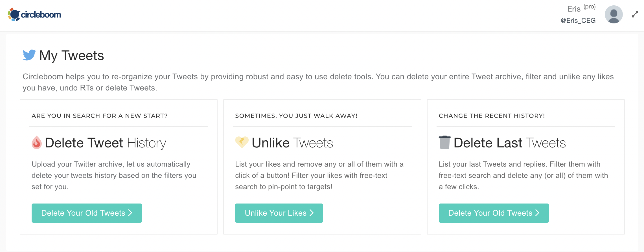Click the Unlike Tweets card title
Viewport: 644px width, 252px height.
click(292, 143)
